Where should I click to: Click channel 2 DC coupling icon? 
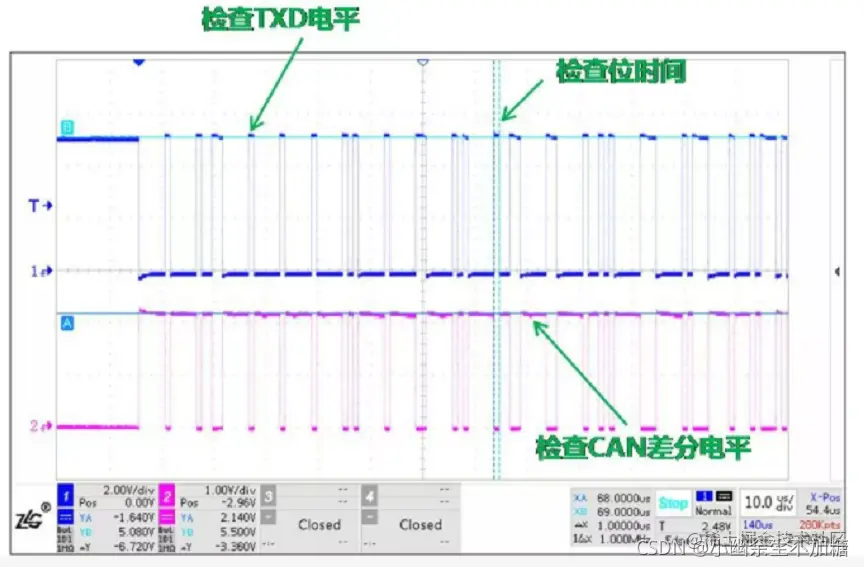[x=167, y=516]
